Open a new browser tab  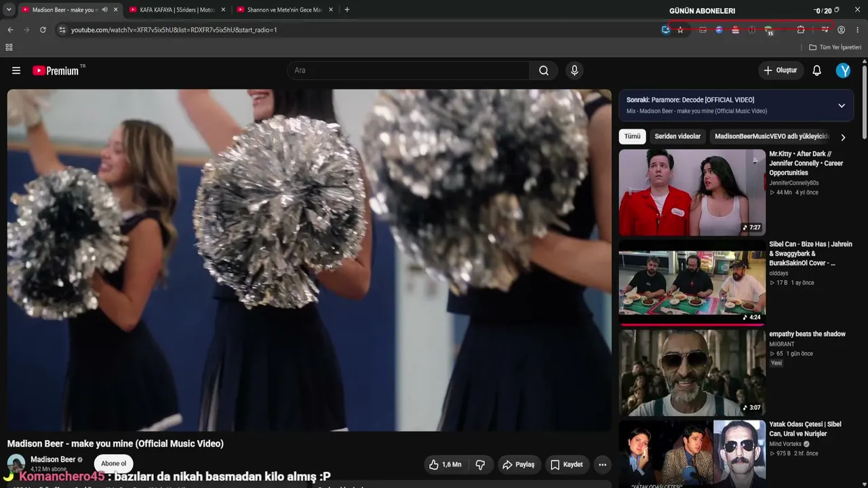(x=347, y=9)
